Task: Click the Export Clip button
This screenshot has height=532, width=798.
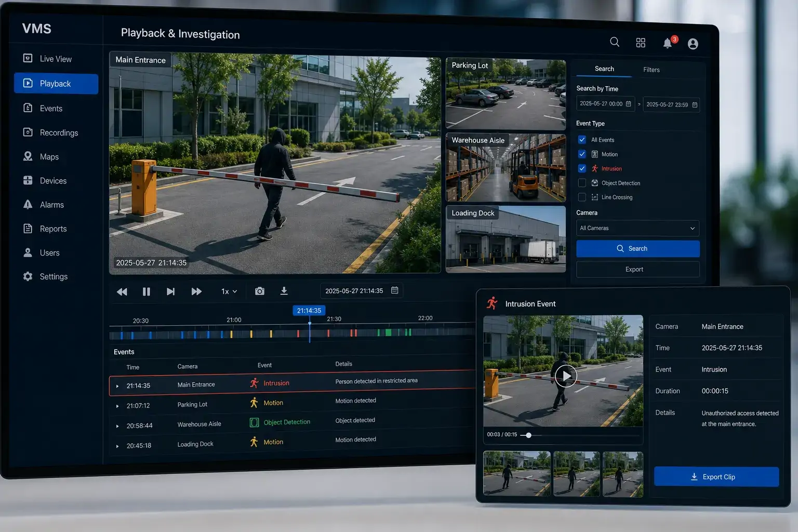Action: (x=716, y=477)
